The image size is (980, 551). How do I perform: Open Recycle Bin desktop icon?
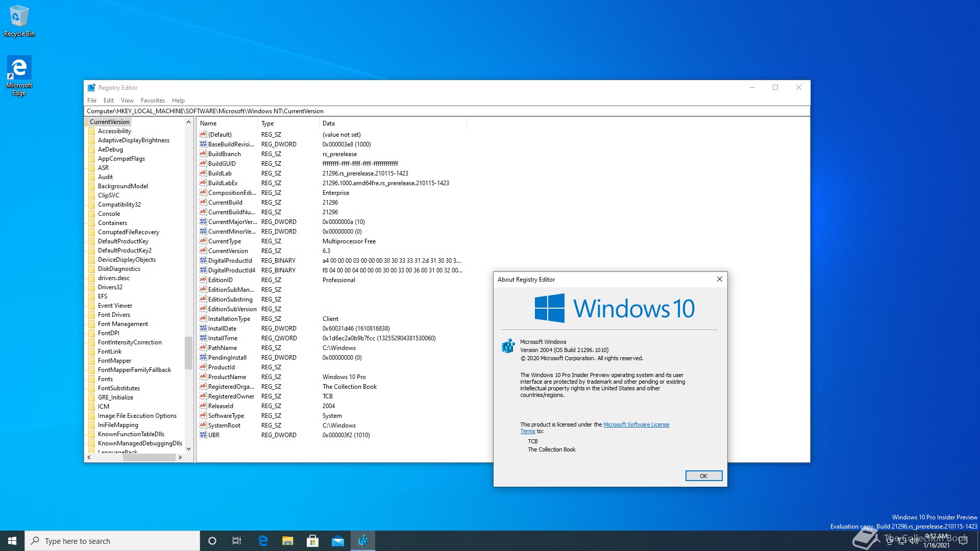click(x=19, y=21)
